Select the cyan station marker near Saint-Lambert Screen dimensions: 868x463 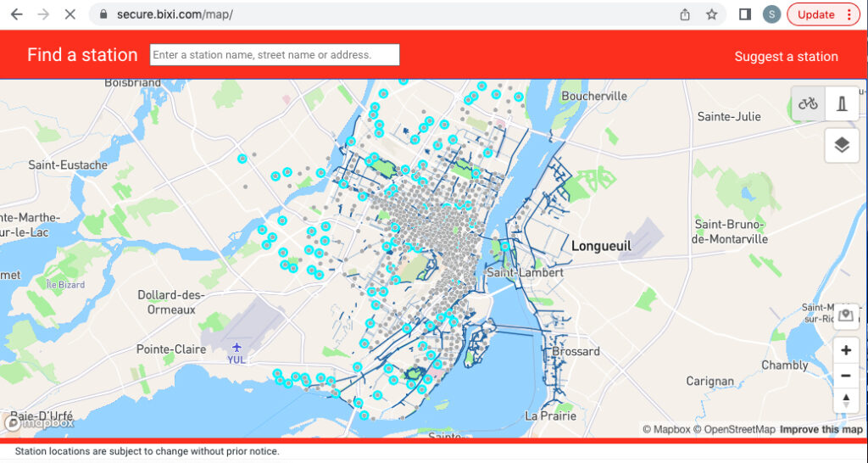[x=505, y=247]
